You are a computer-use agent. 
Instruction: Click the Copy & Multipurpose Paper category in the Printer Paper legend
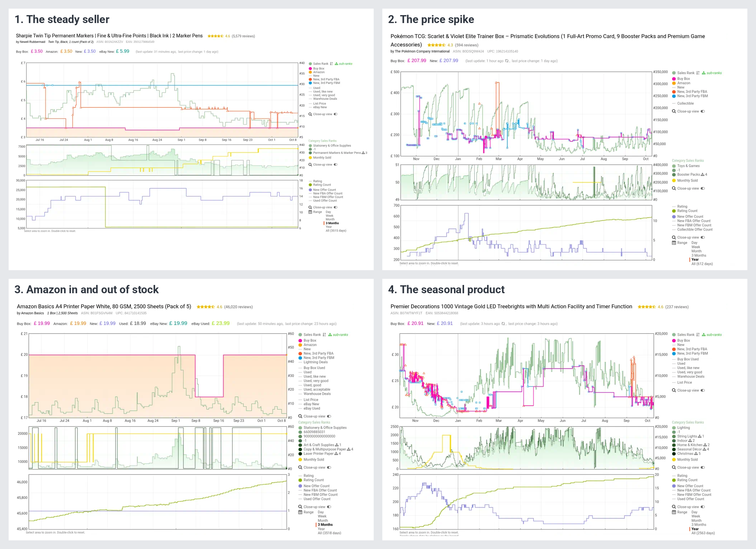[x=325, y=449]
